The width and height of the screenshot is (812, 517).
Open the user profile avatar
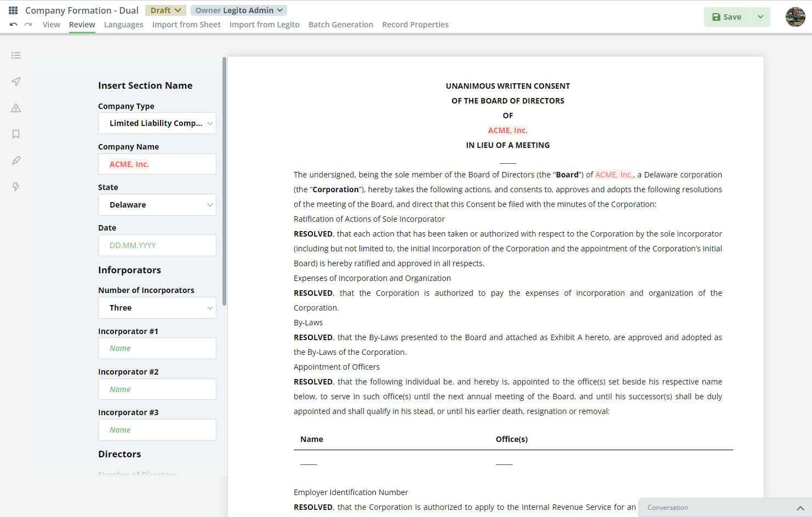coord(795,17)
